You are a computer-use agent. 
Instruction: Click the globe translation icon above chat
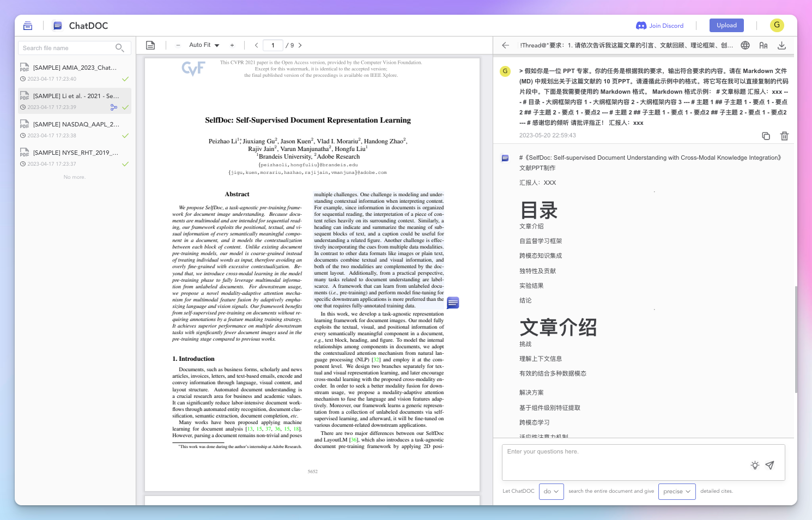tap(745, 45)
